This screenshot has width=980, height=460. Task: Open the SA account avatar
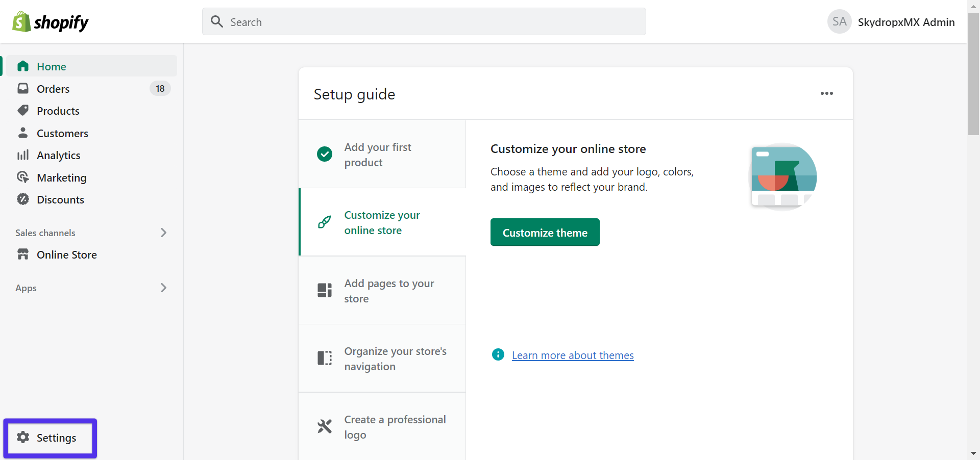(x=839, y=21)
